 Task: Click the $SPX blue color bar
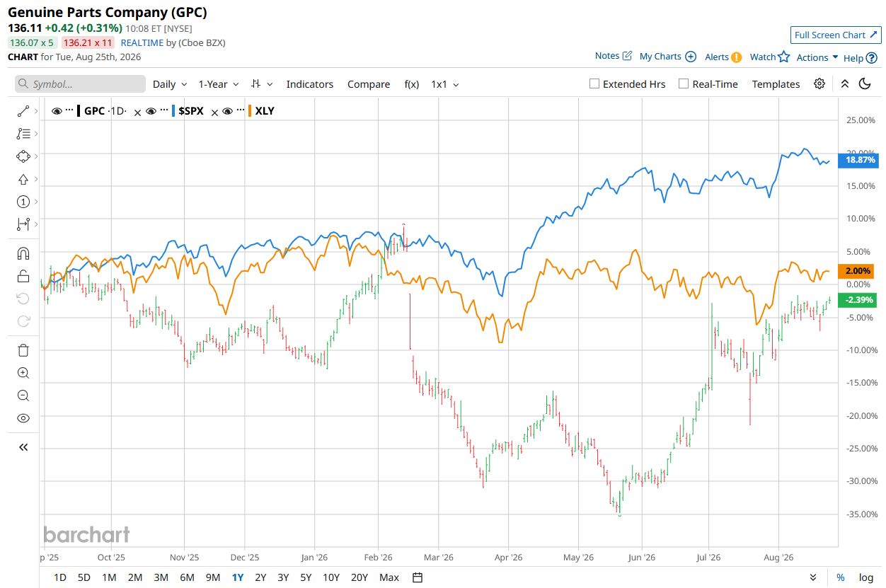[173, 111]
